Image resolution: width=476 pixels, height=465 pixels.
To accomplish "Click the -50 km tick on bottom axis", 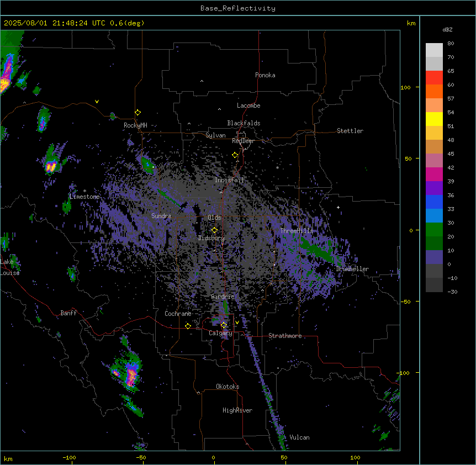I will [x=141, y=457].
